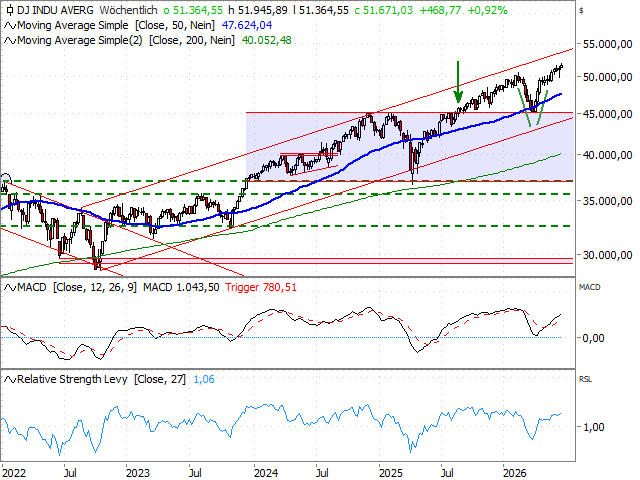Click the change value +468,77
640x480 pixels.
pyautogui.click(x=440, y=10)
